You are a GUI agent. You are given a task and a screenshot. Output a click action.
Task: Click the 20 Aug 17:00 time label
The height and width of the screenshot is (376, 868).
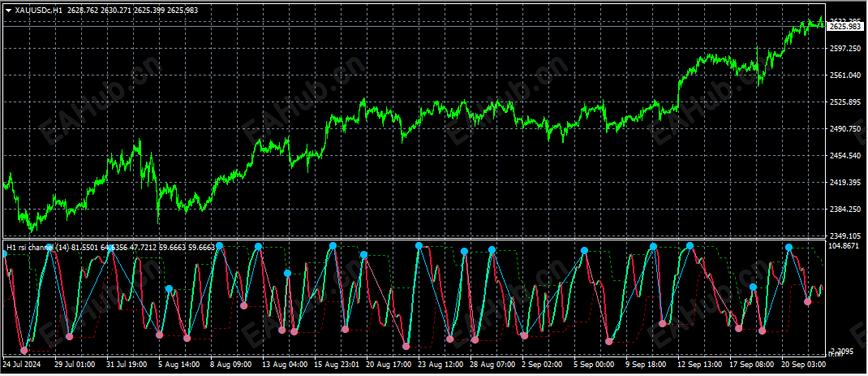(x=389, y=365)
